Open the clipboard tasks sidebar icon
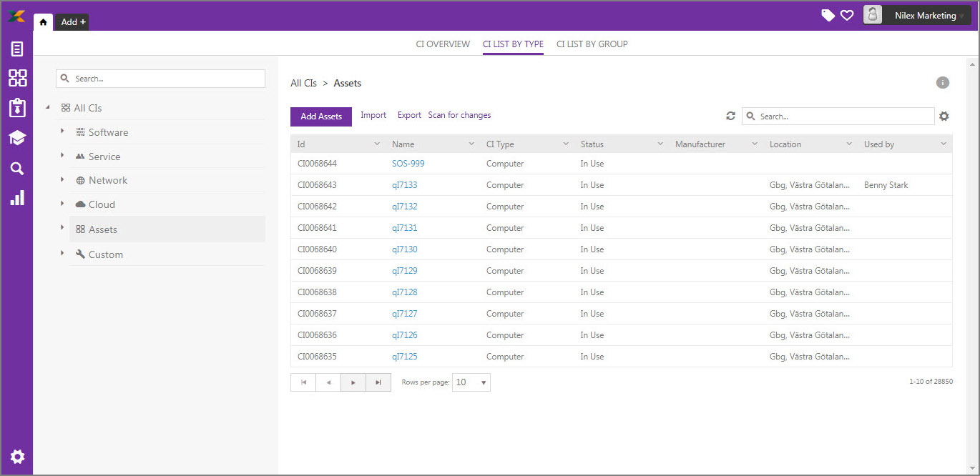Screen dimensions: 980x476 pos(17,108)
